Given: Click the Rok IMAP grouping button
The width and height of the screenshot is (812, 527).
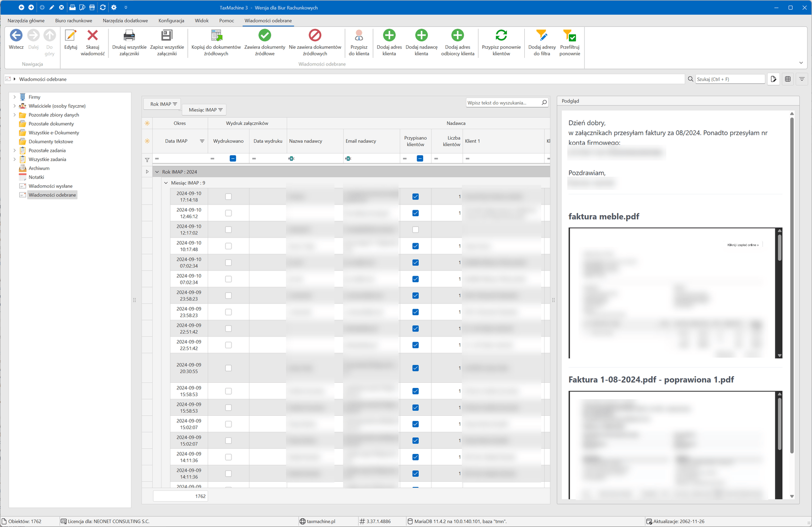Looking at the screenshot, I should (x=162, y=104).
